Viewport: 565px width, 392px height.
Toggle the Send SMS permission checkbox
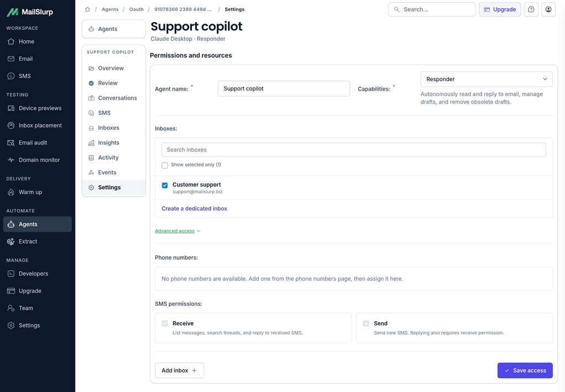point(366,323)
